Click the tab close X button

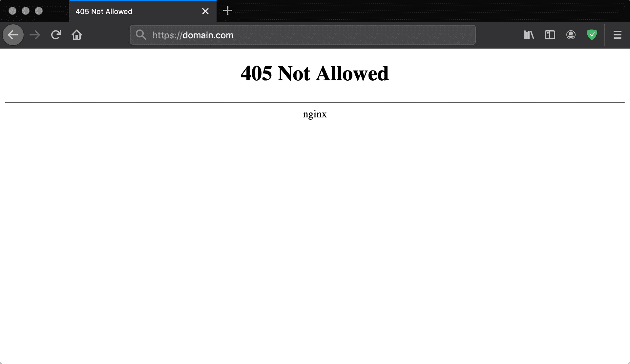point(205,11)
